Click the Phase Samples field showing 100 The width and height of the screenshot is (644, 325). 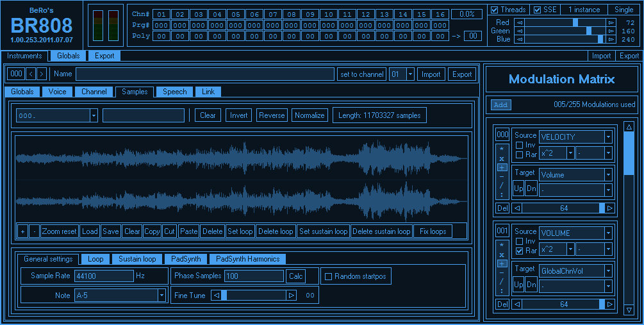pos(254,276)
